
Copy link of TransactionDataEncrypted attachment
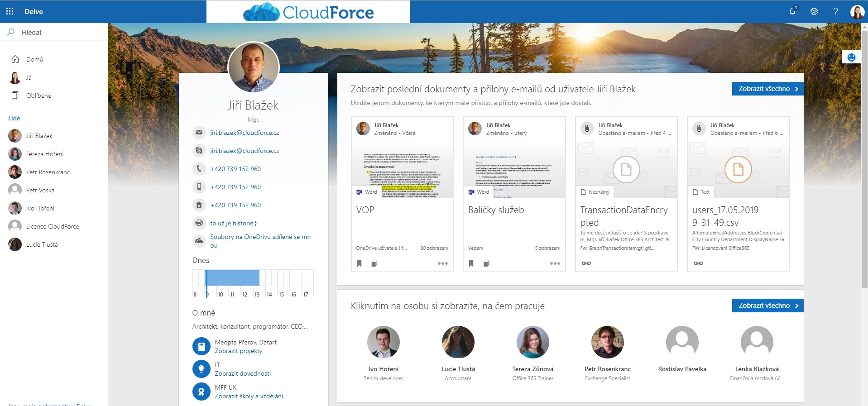(x=586, y=263)
